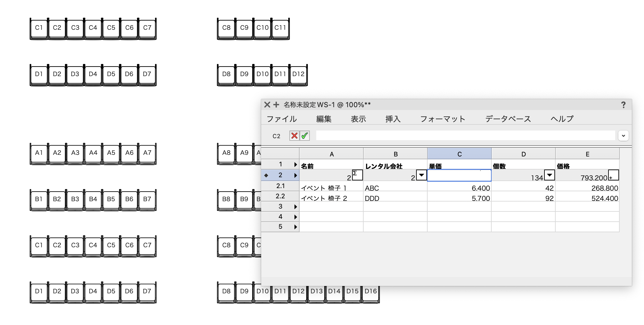Viewport: 644px width, 325px height.
Task: Cancel cell entry with the red X icon
Action: click(294, 136)
